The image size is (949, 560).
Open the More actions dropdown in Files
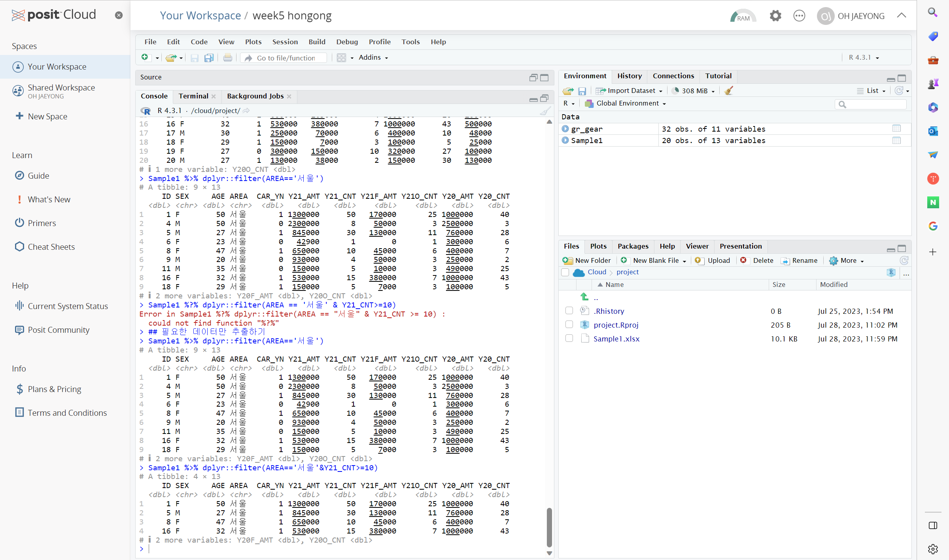pyautogui.click(x=847, y=260)
